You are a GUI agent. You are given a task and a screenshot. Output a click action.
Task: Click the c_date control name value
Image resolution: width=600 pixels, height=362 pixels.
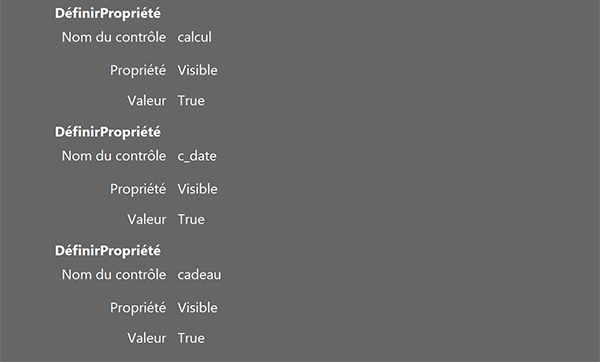[197, 156]
